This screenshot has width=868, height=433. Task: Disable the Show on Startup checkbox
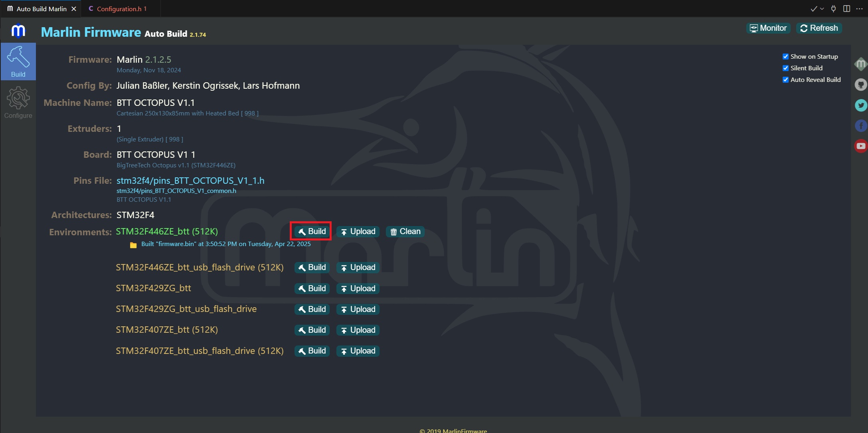click(x=785, y=57)
